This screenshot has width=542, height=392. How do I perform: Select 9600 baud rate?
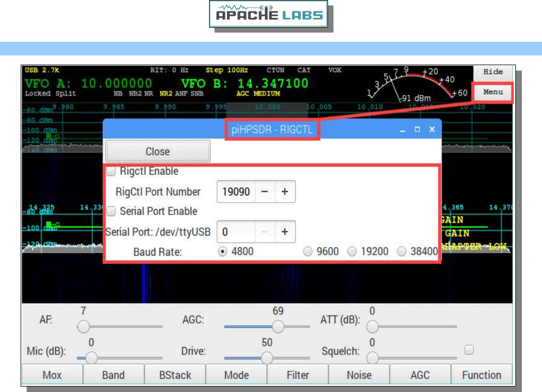(307, 252)
